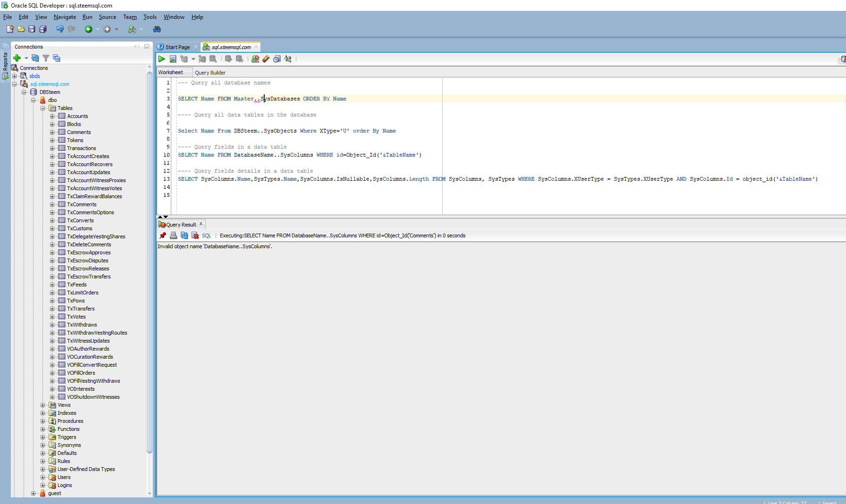Click the New file icon in main toolbar
Viewport: 846px width, 504px height.
click(x=10, y=29)
